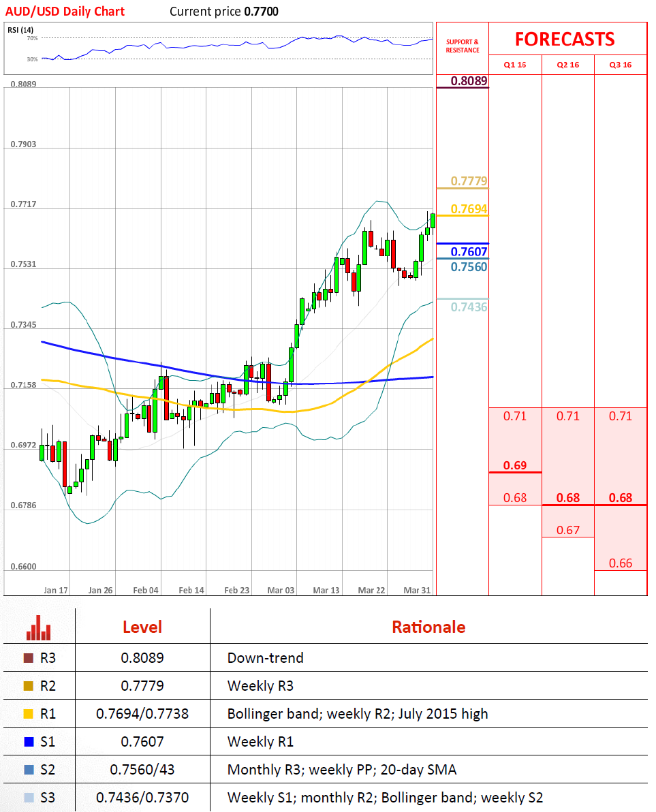Click the yellow R1 color swatch
The height and width of the screenshot is (812, 656).
pyautogui.click(x=29, y=714)
